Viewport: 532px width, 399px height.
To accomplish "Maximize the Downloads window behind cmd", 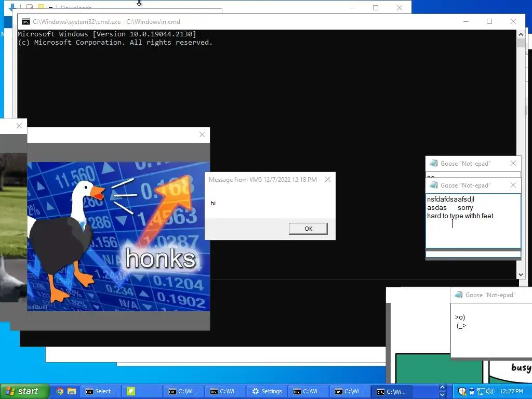I will point(376,7).
